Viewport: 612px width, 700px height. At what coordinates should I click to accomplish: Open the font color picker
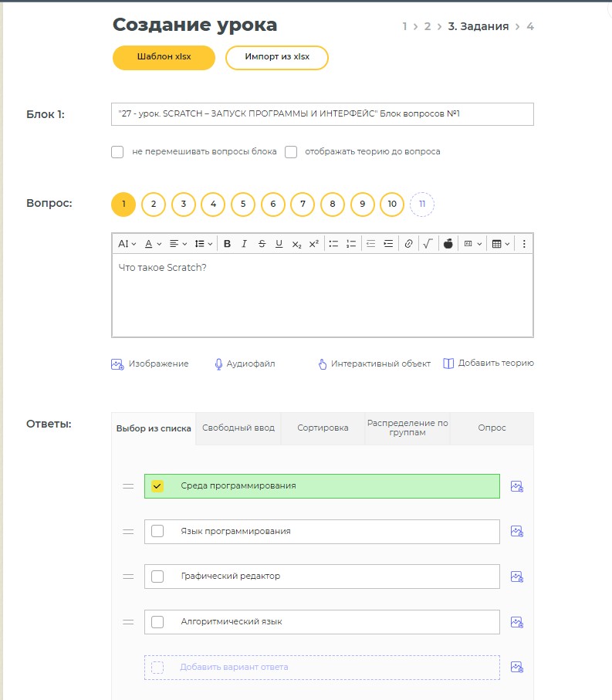[x=153, y=244]
